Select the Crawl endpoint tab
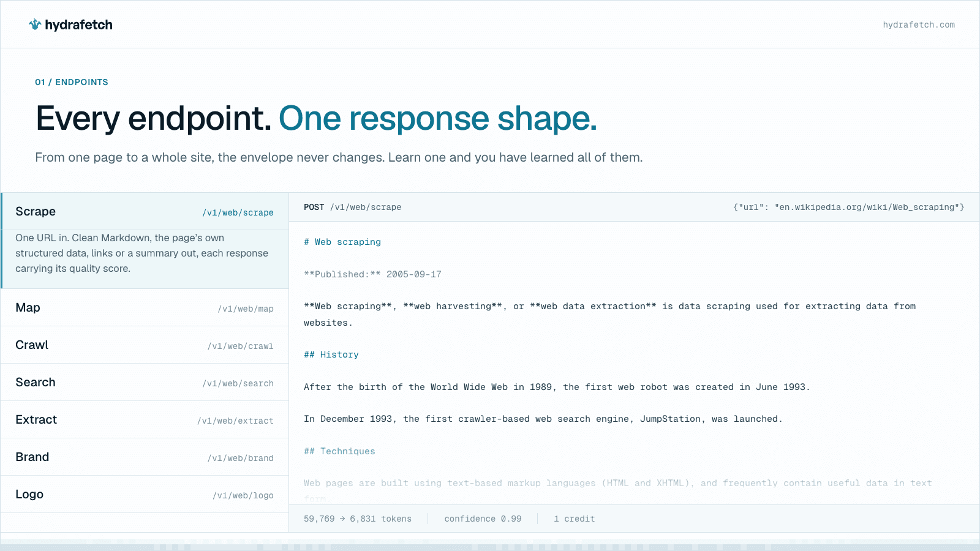Viewport: 980px width, 551px height. pos(145,345)
